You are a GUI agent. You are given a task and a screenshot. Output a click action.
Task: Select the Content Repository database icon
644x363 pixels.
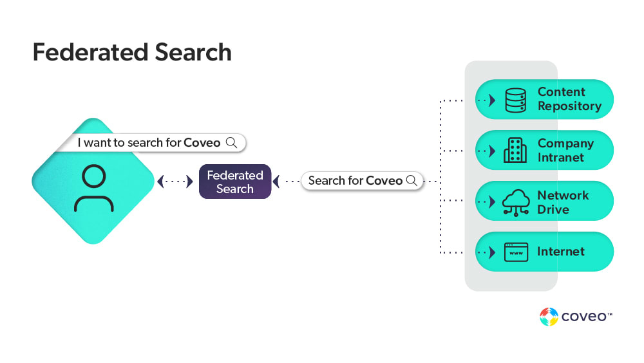click(515, 100)
